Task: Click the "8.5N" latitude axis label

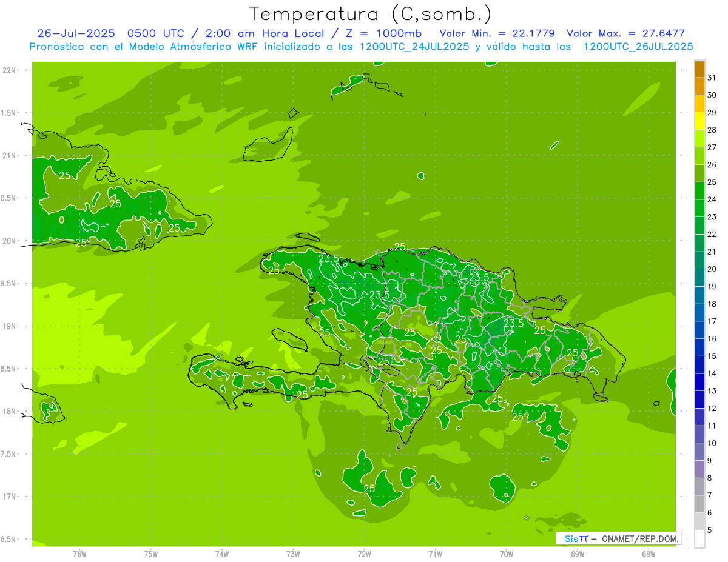Action: click(9, 369)
